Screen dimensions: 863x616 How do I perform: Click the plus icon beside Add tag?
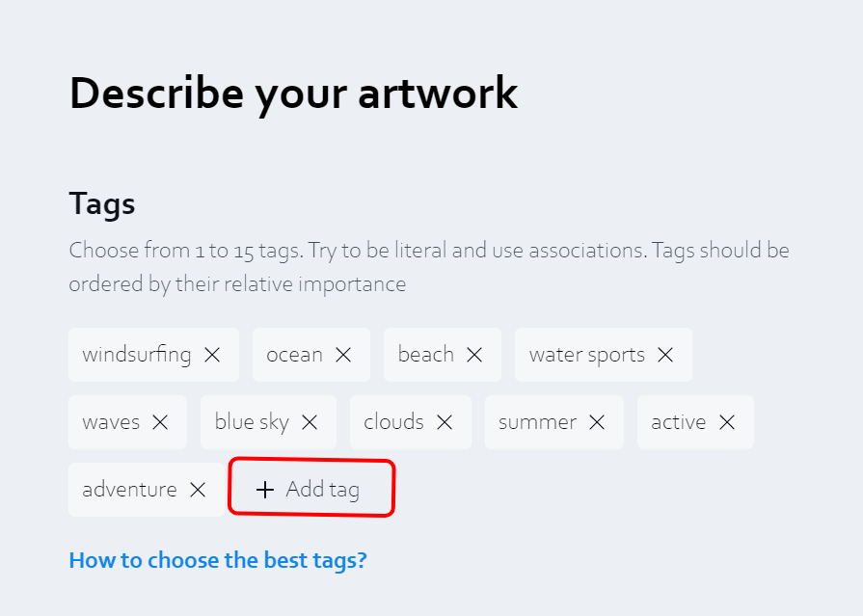pyautogui.click(x=265, y=490)
